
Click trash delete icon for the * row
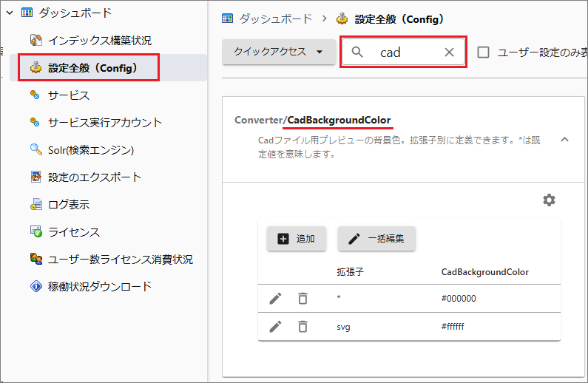[303, 299]
